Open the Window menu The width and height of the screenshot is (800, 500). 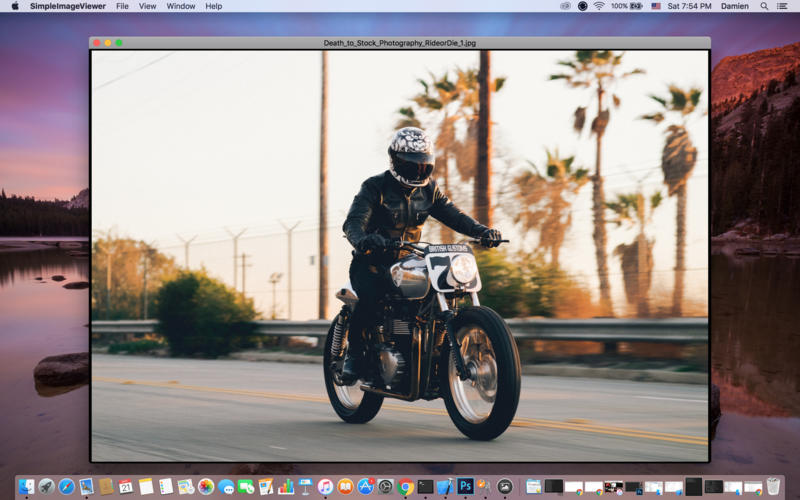tap(181, 6)
